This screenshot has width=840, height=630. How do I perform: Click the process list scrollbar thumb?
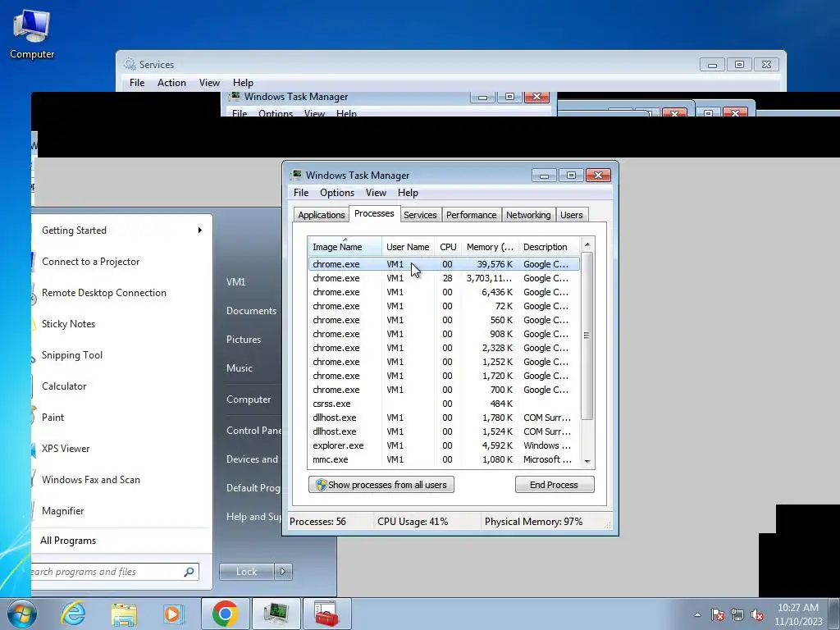click(x=587, y=336)
